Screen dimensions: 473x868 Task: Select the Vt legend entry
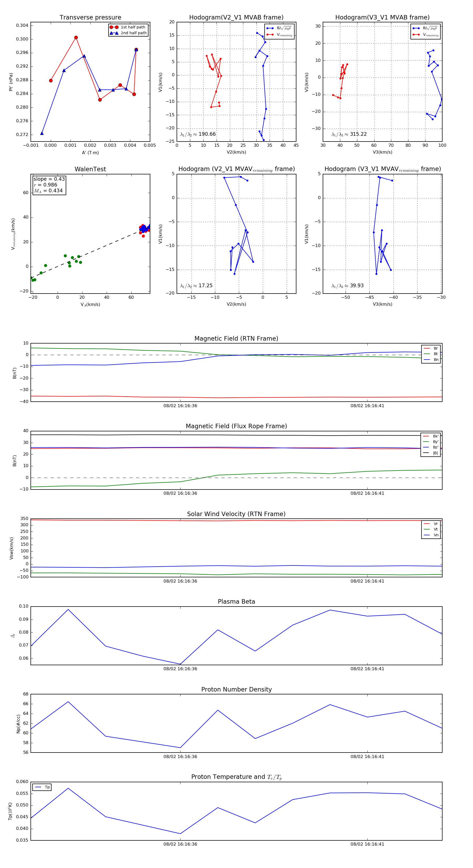pyautogui.click(x=431, y=529)
